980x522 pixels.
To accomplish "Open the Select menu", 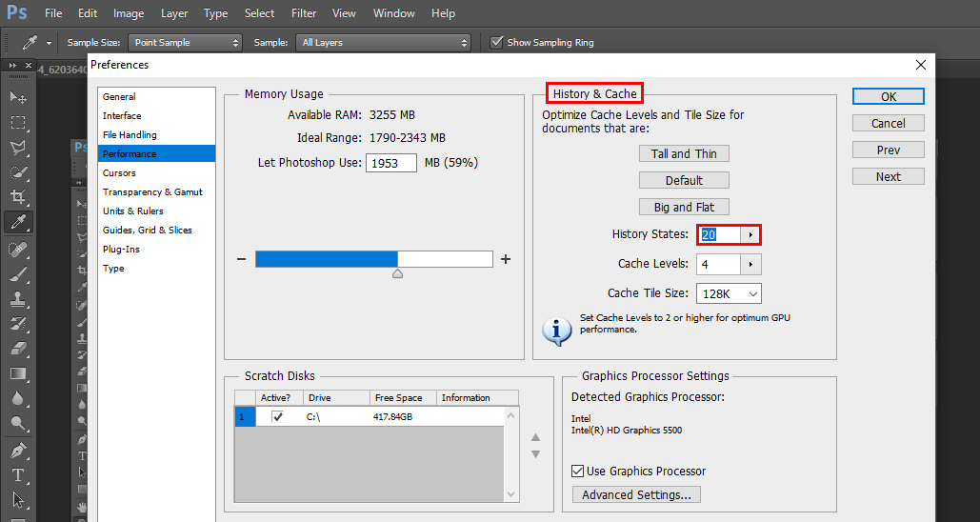I will (259, 13).
